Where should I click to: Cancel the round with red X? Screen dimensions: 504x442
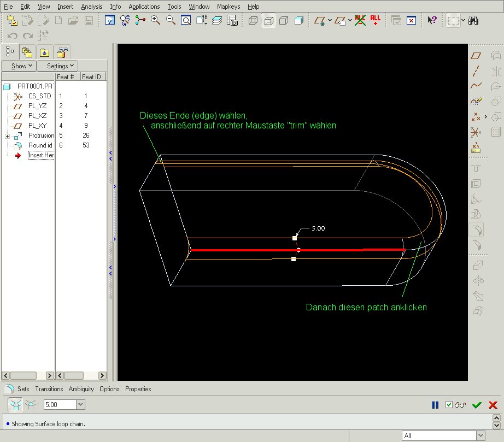[x=493, y=405]
